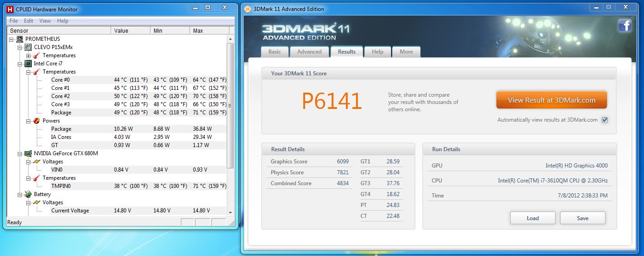The height and width of the screenshot is (256, 644).
Task: Open the Help tab in 3DMark
Action: [377, 52]
